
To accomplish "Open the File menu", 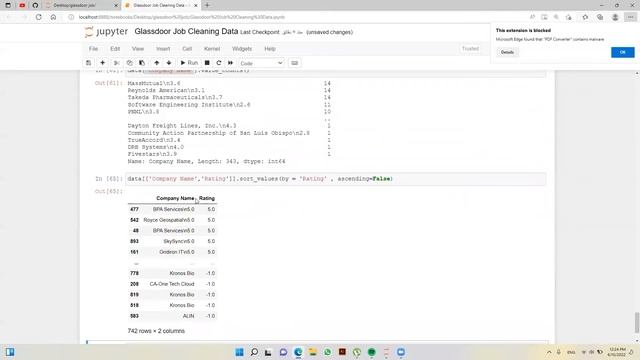I will (93, 49).
